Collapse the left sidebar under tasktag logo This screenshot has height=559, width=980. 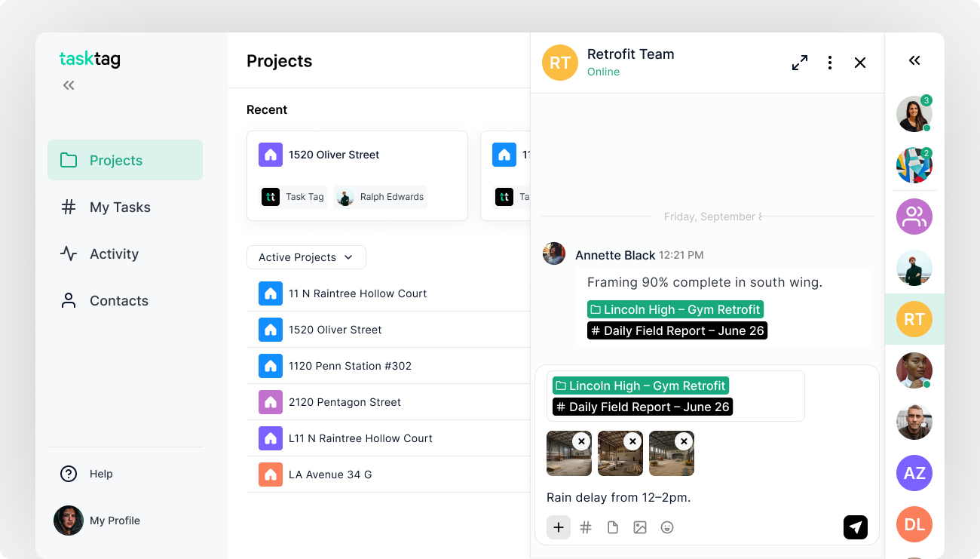[69, 85]
